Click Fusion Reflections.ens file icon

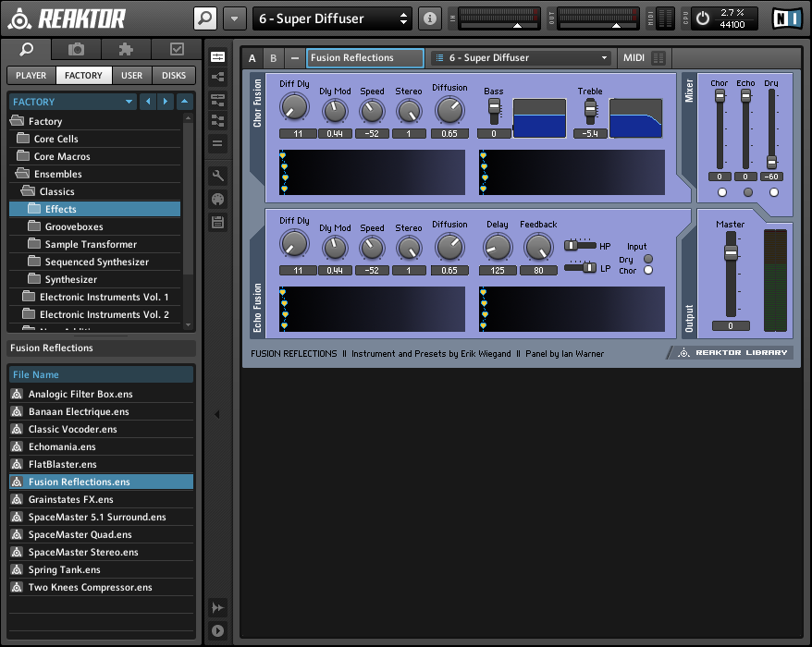pyautogui.click(x=17, y=482)
